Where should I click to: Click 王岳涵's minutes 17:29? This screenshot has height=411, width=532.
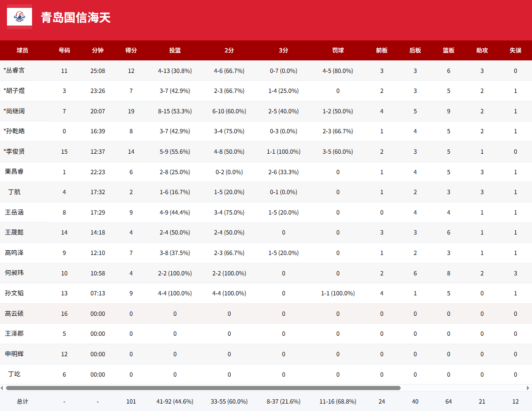97,212
